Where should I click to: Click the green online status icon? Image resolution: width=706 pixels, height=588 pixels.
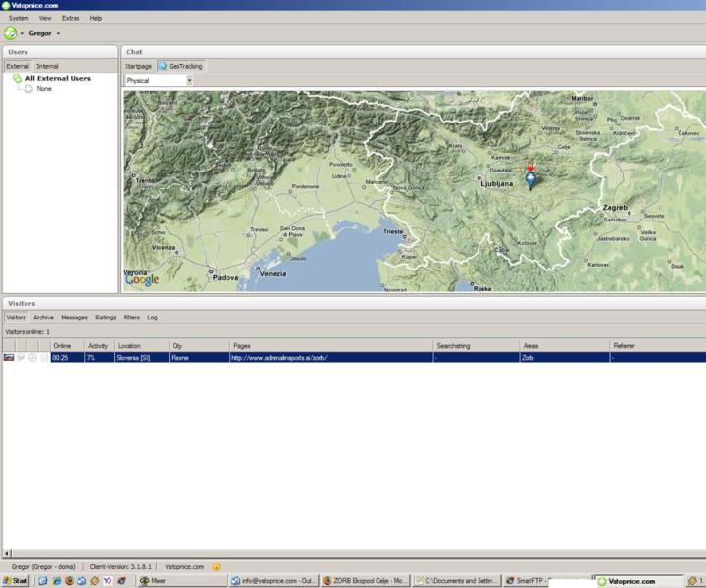(10, 33)
